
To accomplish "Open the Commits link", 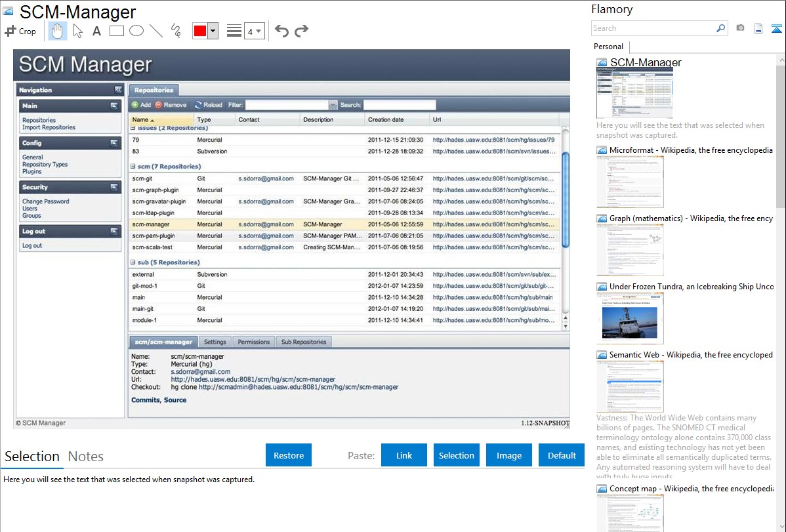I will tap(146, 400).
